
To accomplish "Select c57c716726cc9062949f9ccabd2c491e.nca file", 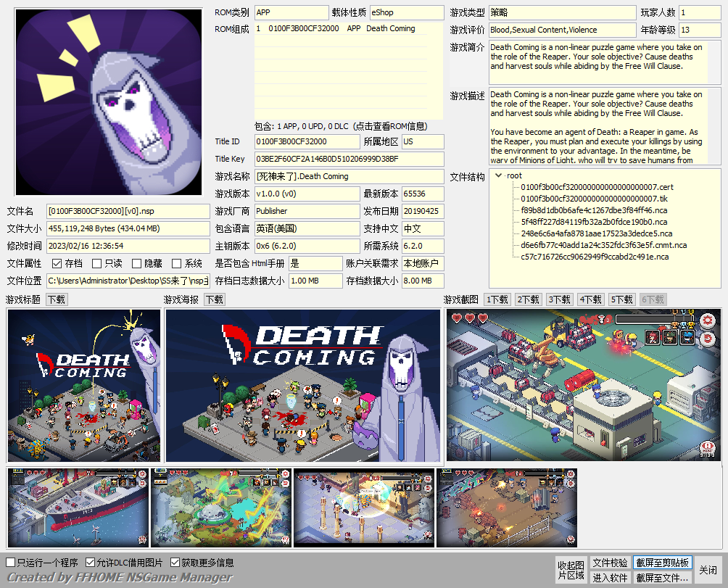I will coord(595,257).
